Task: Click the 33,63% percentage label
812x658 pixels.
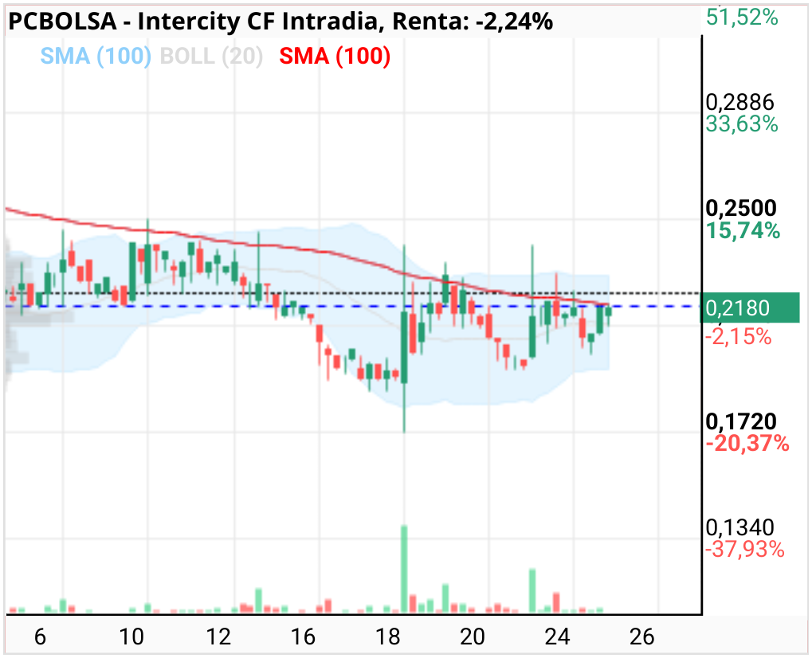Action: coord(742,124)
